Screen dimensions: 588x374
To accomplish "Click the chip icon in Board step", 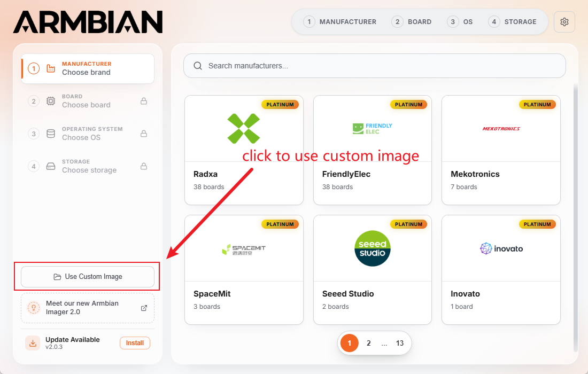I will click(51, 101).
